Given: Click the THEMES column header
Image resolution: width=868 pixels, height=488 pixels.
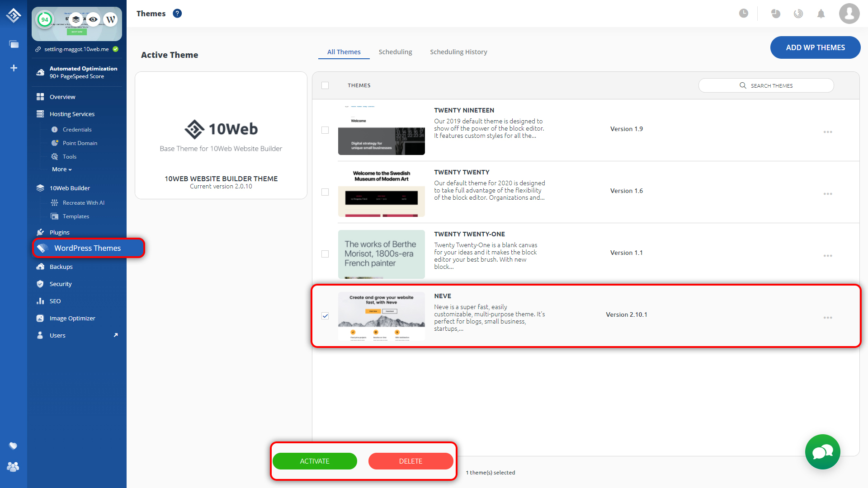Looking at the screenshot, I should (359, 85).
